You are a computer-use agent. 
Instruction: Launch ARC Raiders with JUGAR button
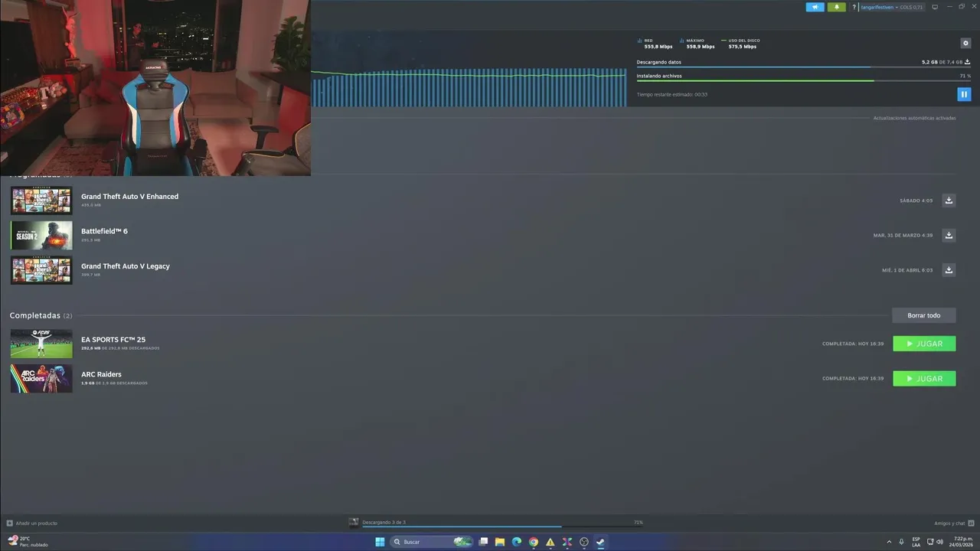(x=924, y=378)
